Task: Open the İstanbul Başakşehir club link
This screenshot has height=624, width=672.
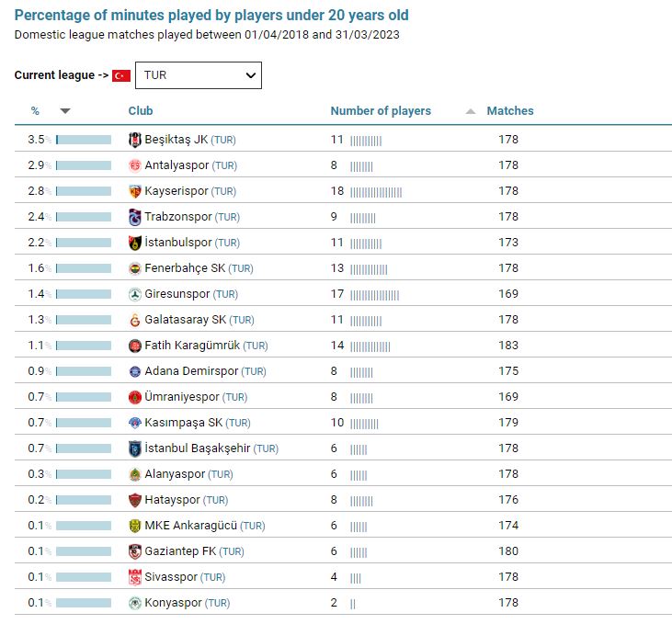Action: (x=198, y=448)
